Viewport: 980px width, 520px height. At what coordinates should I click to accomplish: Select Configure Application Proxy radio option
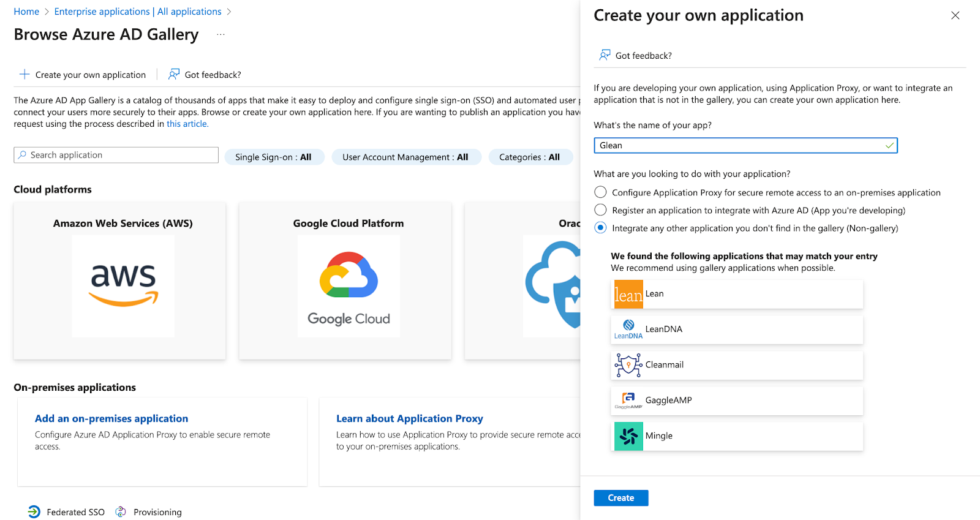600,192
